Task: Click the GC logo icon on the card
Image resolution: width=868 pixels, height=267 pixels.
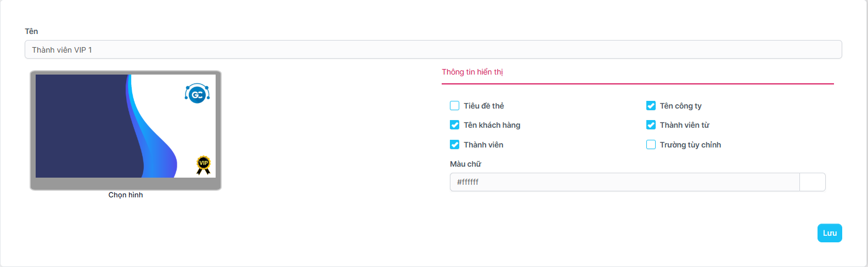Action: click(x=197, y=94)
